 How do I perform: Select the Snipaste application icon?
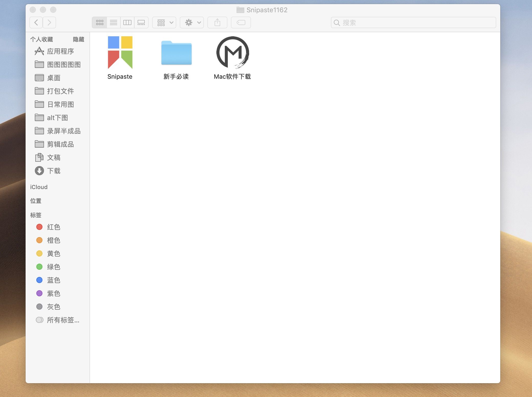pos(120,53)
